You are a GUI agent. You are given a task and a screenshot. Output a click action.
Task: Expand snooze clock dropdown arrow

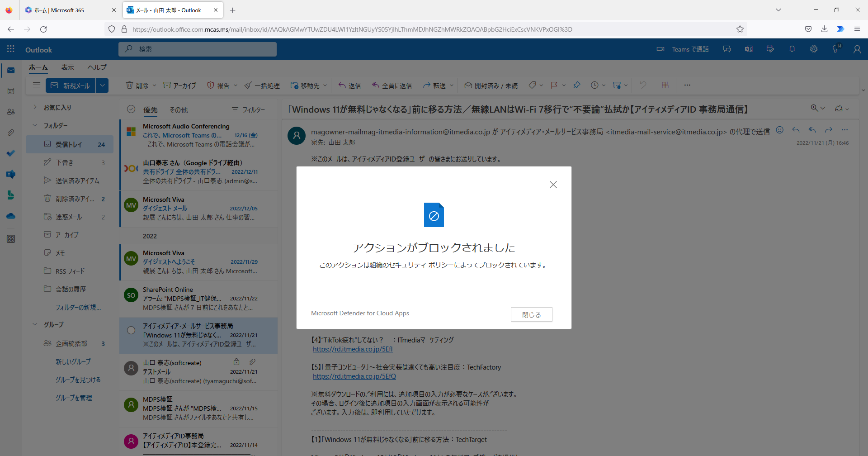[x=604, y=85]
